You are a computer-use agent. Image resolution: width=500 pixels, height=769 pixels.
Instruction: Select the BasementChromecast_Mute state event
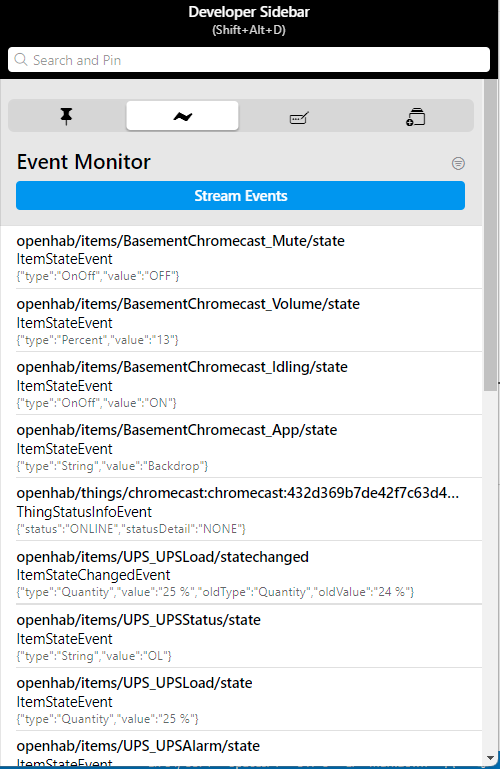point(241,257)
